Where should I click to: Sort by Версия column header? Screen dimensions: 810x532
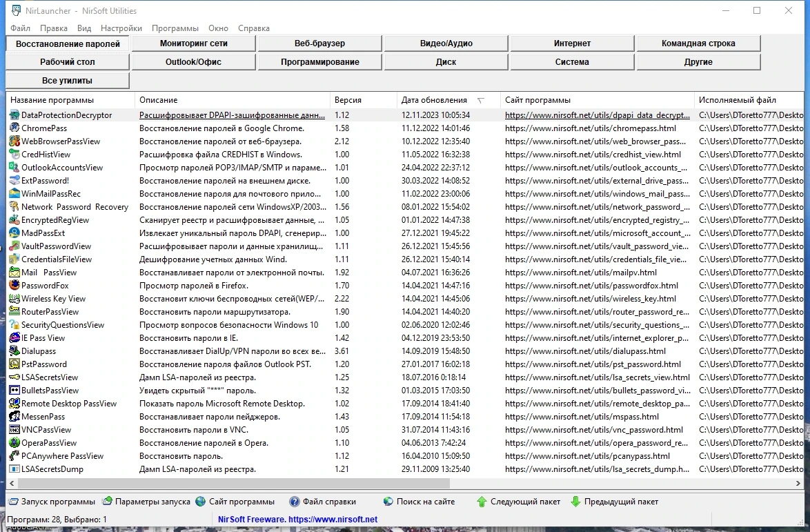(363, 100)
